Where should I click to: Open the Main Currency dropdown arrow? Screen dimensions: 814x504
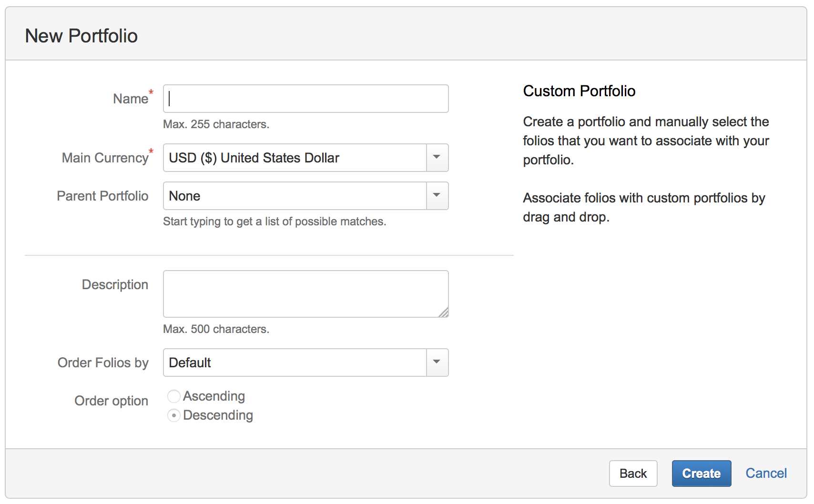(x=437, y=158)
